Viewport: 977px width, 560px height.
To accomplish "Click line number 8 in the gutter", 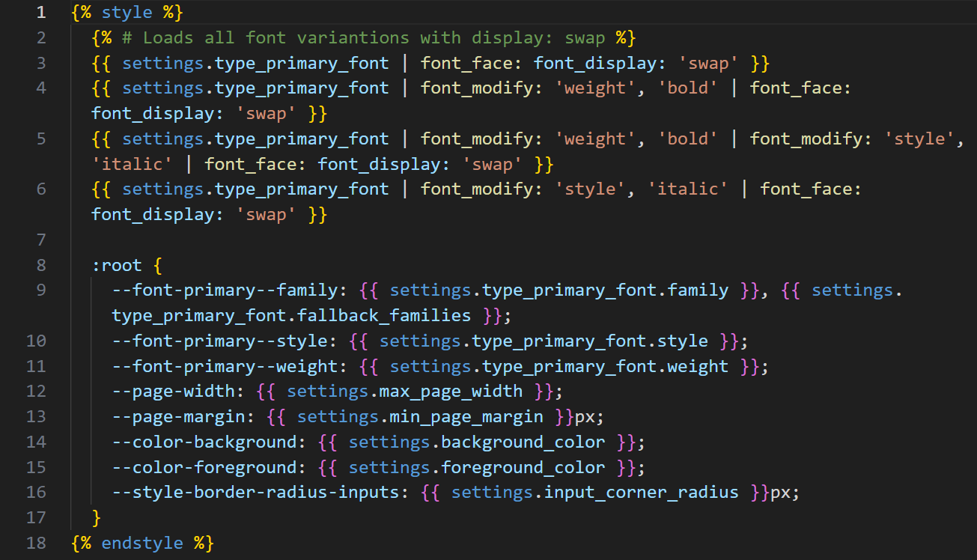I will 41,266.
